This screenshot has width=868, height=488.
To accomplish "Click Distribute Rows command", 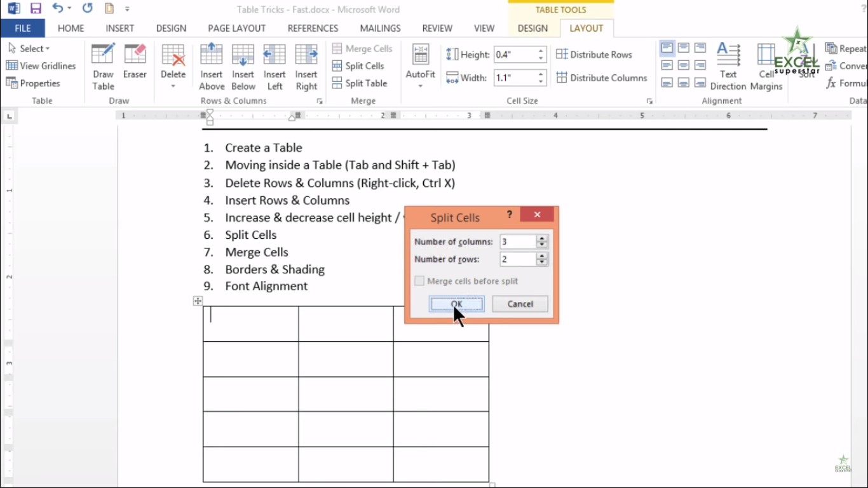I will [594, 55].
